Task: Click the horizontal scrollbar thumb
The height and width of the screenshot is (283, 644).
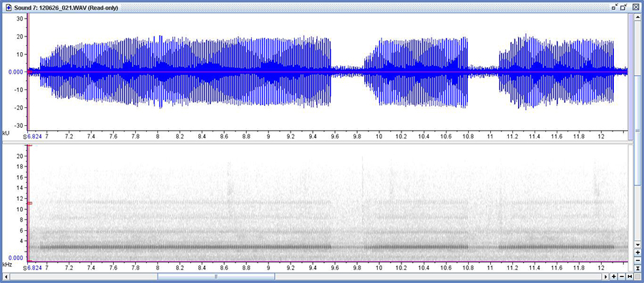Action: (x=216, y=277)
